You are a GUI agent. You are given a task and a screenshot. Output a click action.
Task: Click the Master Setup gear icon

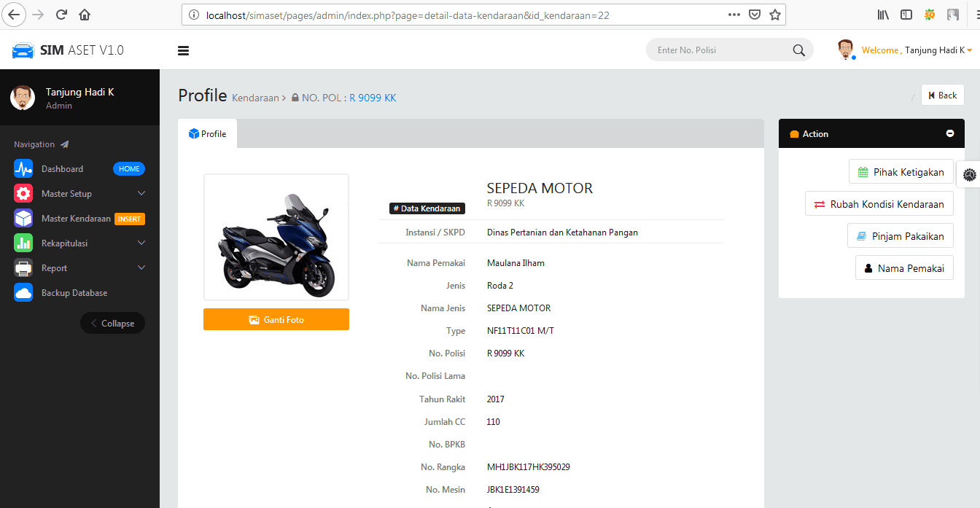[23, 193]
